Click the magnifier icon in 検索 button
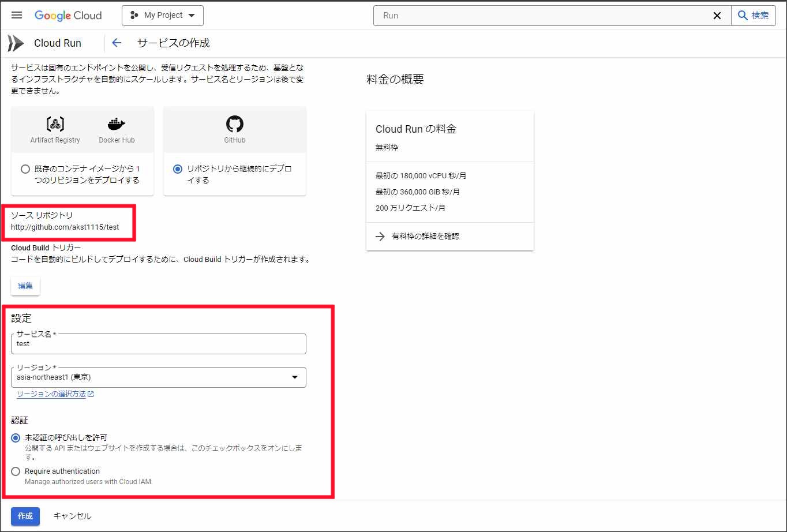Image resolution: width=787 pixels, height=532 pixels. 743,16
